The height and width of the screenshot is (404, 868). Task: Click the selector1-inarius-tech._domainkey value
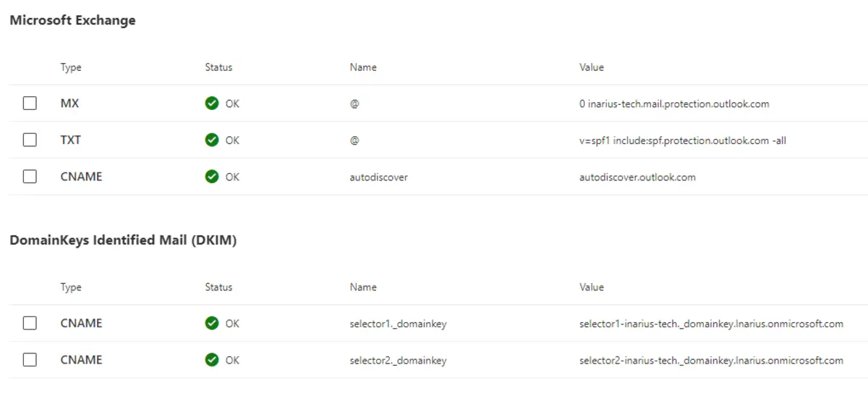point(711,324)
